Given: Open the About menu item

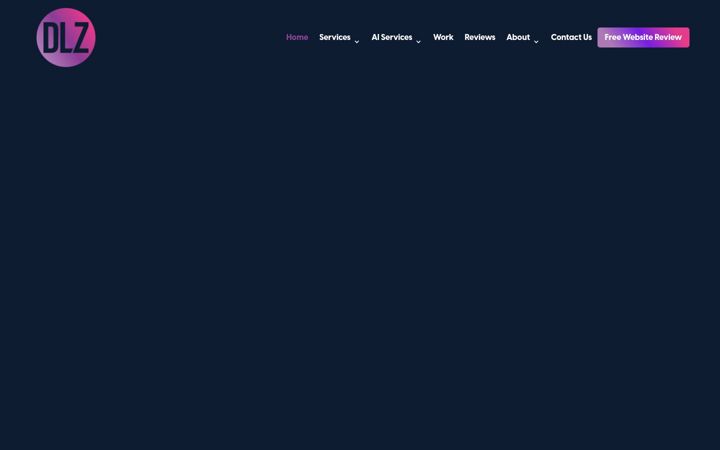Looking at the screenshot, I should pos(518,37).
